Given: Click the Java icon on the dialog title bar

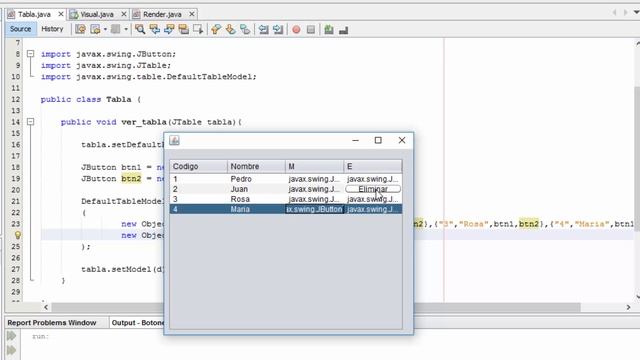Looking at the screenshot, I should coord(175,140).
